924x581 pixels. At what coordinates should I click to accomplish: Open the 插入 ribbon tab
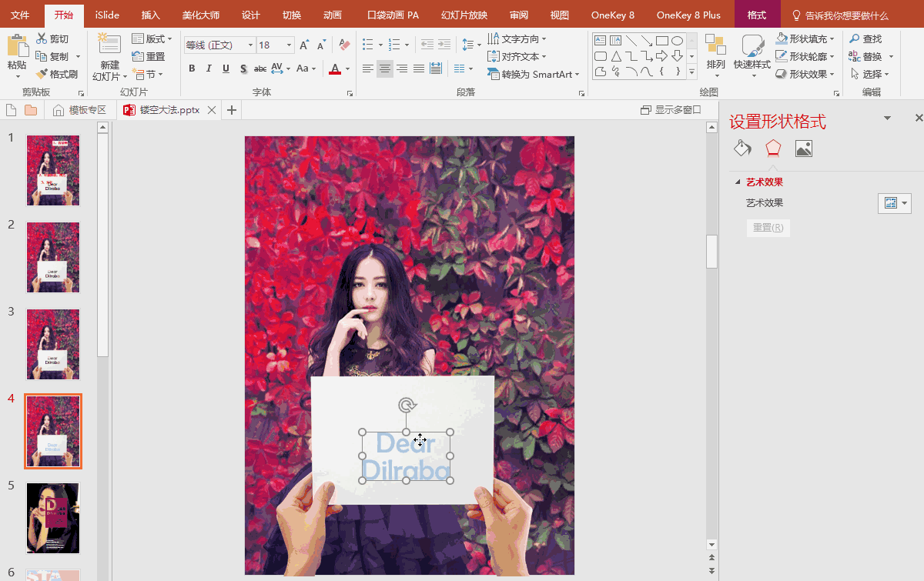point(151,15)
